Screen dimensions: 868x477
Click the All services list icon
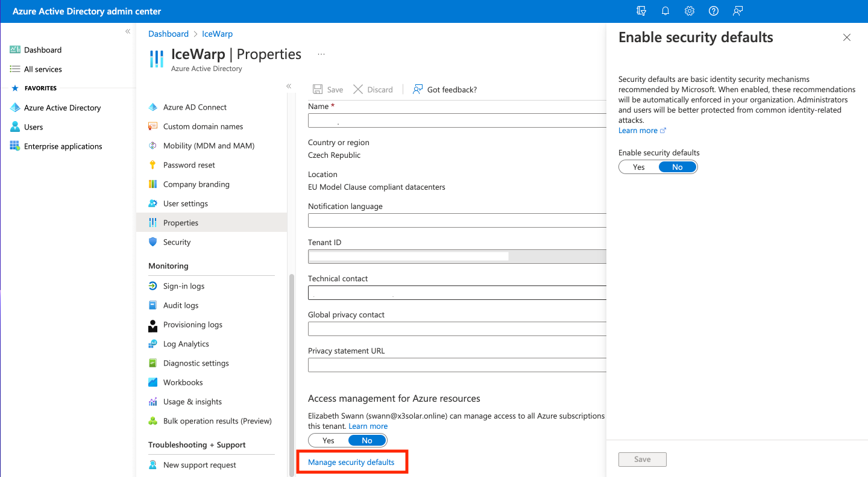(15, 69)
